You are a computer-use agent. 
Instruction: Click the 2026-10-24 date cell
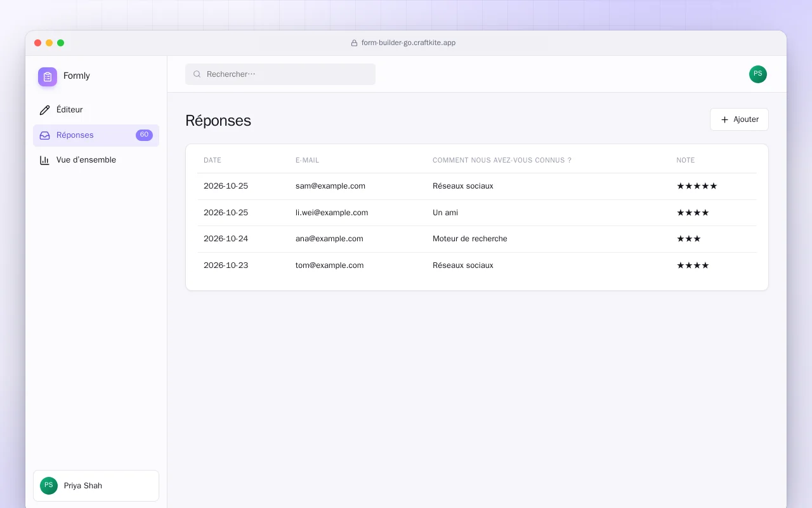point(226,239)
